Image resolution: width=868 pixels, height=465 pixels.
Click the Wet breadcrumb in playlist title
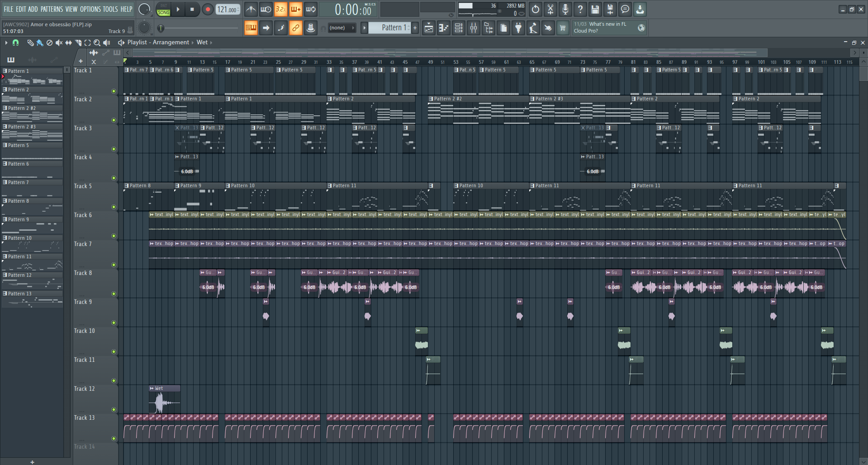click(202, 42)
